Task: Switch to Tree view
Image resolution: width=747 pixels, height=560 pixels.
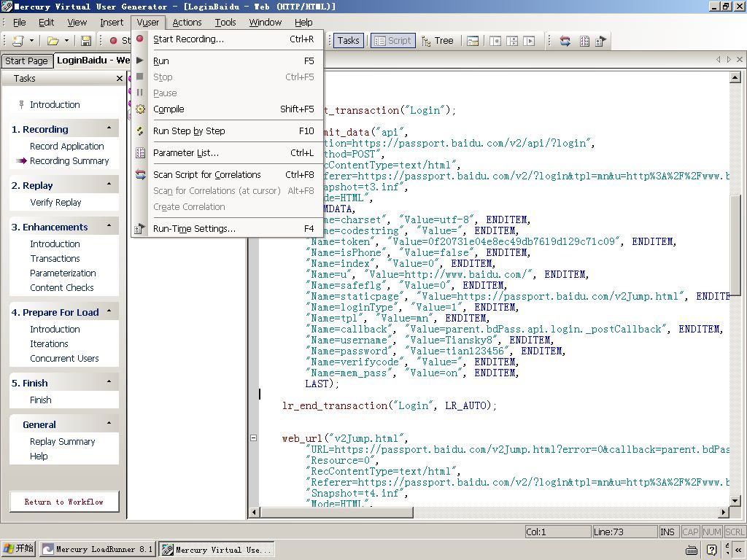Action: point(438,41)
